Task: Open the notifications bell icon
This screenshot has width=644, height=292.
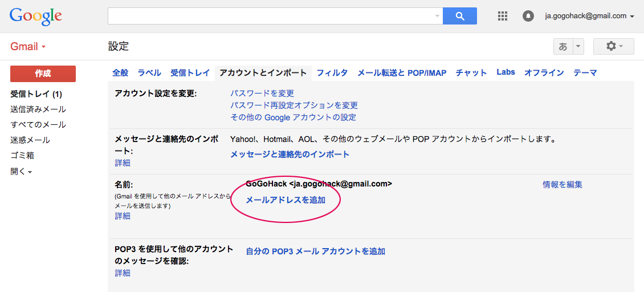Action: [x=528, y=16]
